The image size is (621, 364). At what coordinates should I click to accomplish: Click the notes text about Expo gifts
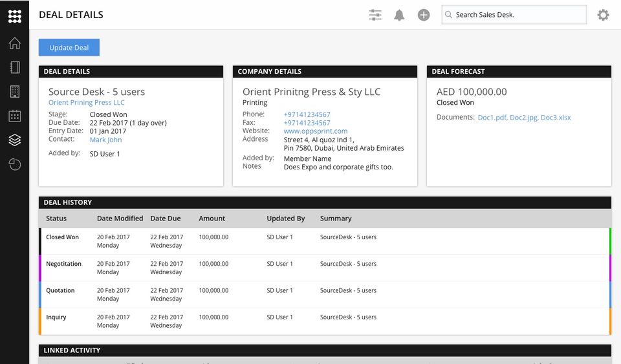coord(338,167)
